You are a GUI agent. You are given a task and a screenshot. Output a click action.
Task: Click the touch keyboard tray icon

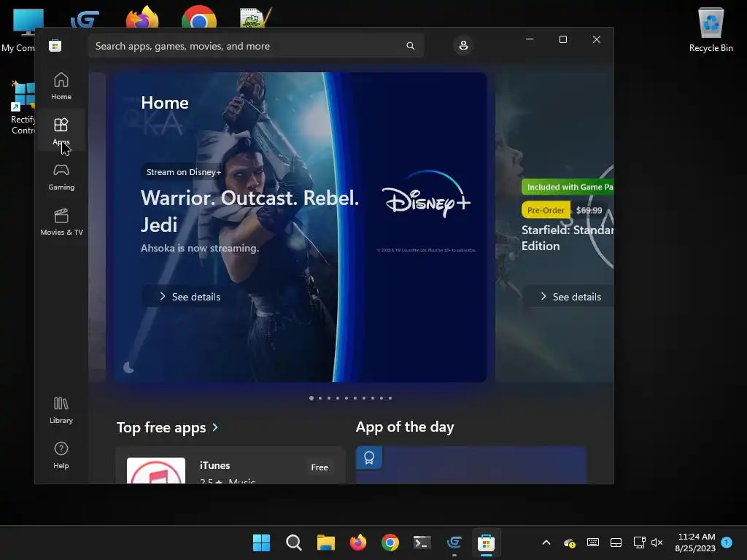(592, 542)
